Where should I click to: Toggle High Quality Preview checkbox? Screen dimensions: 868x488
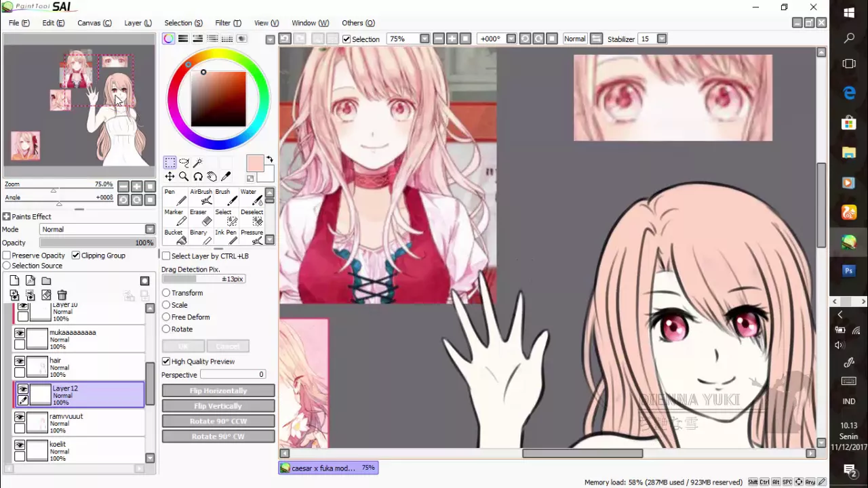click(x=166, y=361)
